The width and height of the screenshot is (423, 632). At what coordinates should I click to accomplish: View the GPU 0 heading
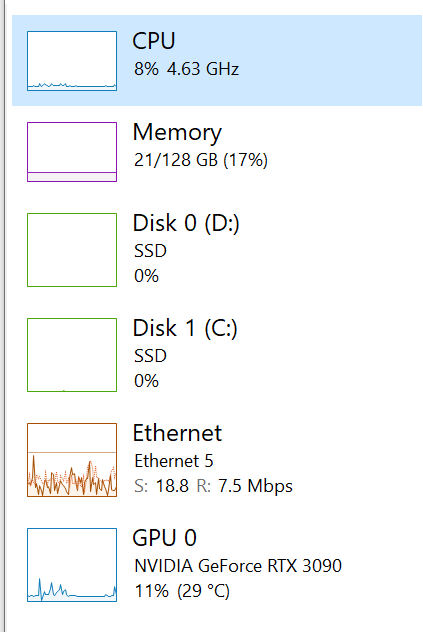tap(165, 538)
